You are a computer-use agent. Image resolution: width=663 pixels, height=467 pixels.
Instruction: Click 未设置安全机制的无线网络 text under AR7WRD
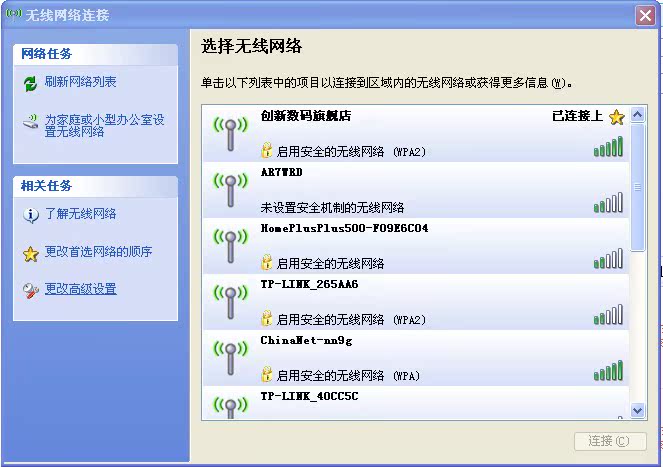pos(332,208)
